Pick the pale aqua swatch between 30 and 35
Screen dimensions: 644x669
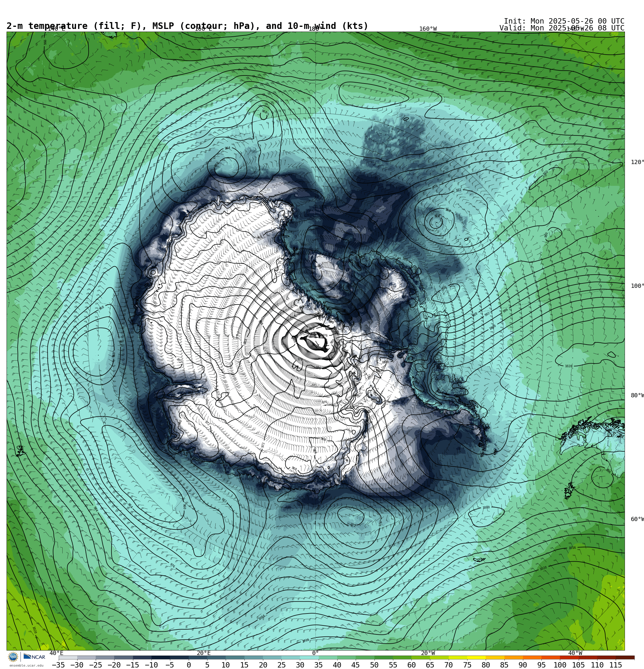(x=309, y=658)
